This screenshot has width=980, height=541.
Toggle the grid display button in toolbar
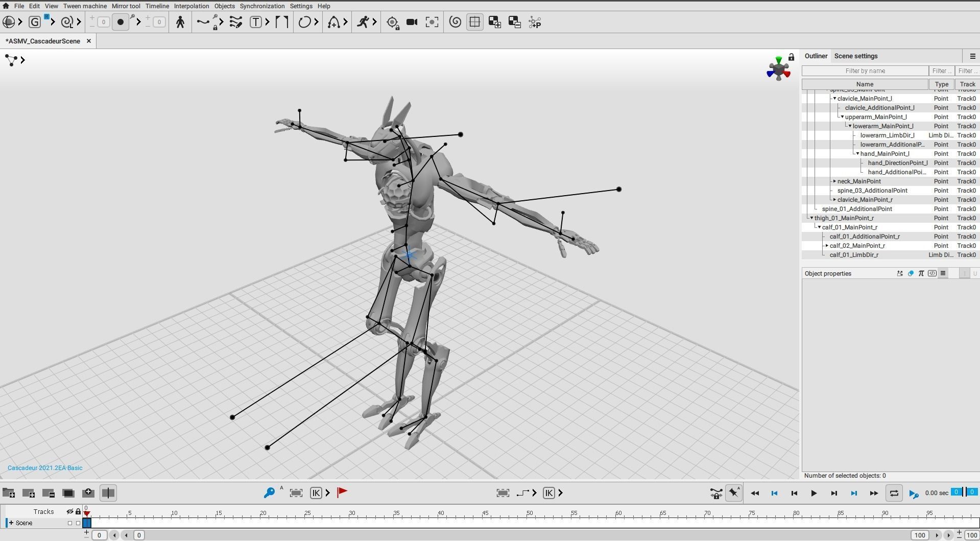tap(474, 22)
